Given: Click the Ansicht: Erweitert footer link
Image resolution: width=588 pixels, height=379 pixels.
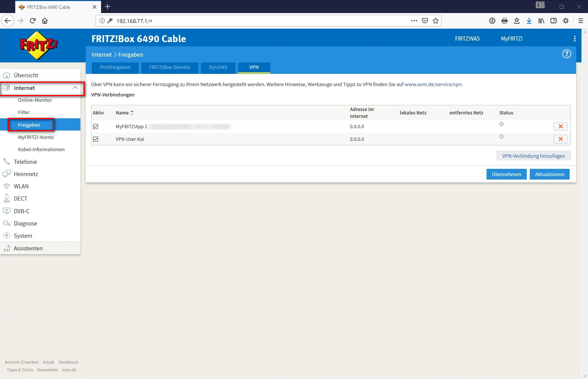Looking at the screenshot, I should pyautogui.click(x=21, y=362).
